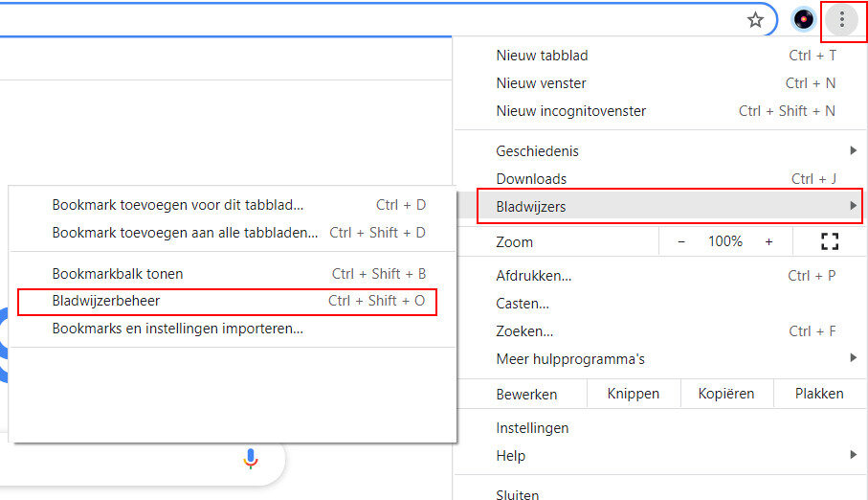Click the Kopiëren button
868x500 pixels.
(726, 394)
